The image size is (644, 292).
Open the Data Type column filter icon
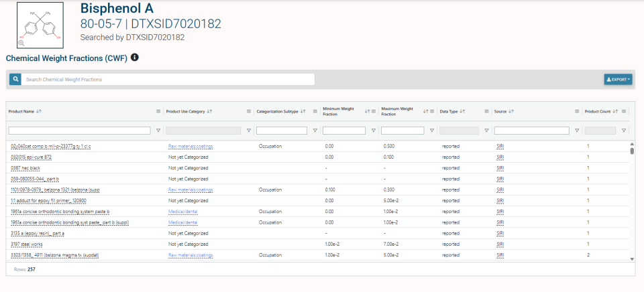click(x=486, y=131)
